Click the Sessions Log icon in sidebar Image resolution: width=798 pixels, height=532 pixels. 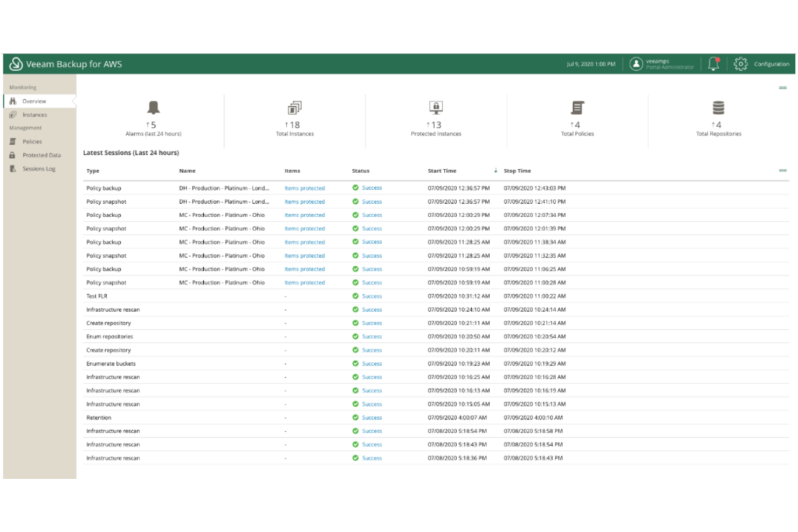tap(13, 168)
